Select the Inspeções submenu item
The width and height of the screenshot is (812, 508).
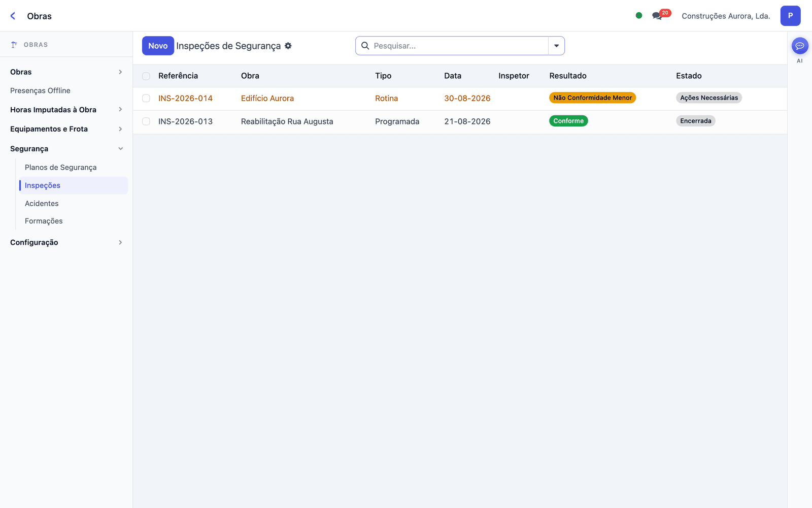(74, 185)
